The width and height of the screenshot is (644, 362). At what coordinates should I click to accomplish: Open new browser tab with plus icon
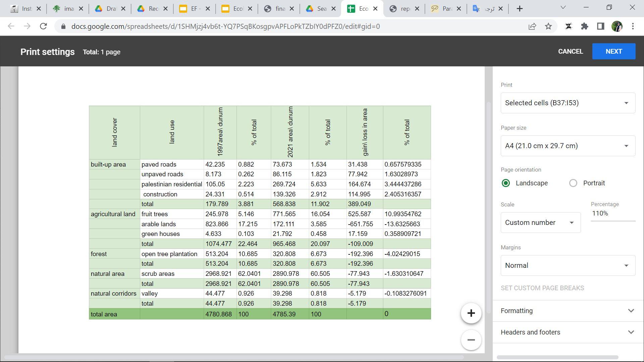[x=520, y=9]
